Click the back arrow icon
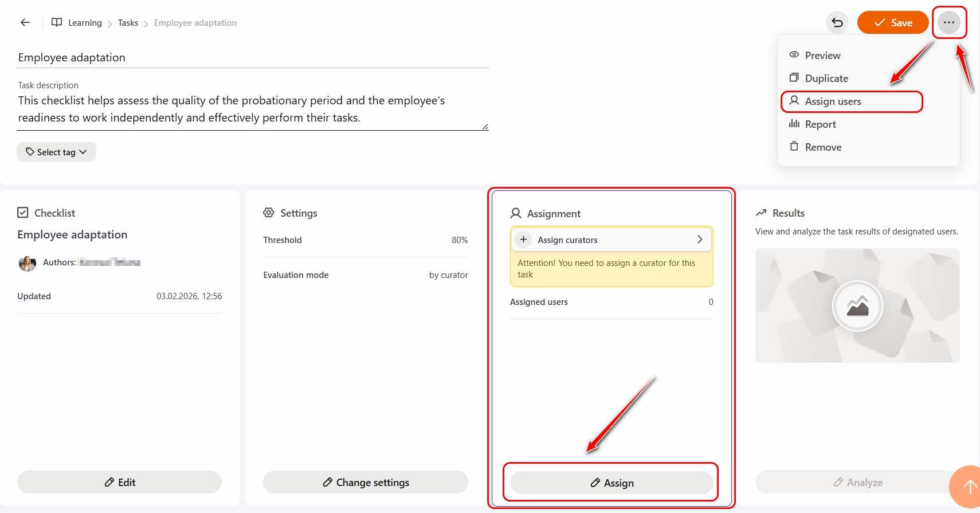The image size is (980, 513). point(25,22)
